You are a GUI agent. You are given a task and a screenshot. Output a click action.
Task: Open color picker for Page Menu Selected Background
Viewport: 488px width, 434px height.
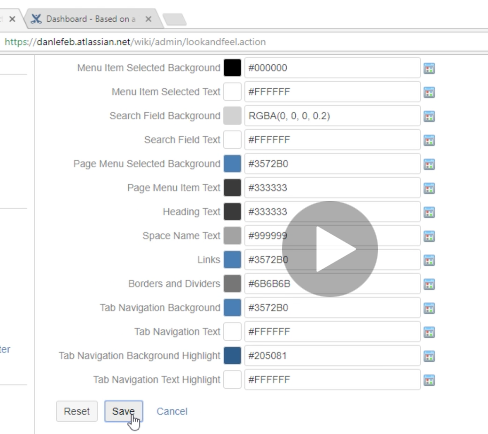429,164
